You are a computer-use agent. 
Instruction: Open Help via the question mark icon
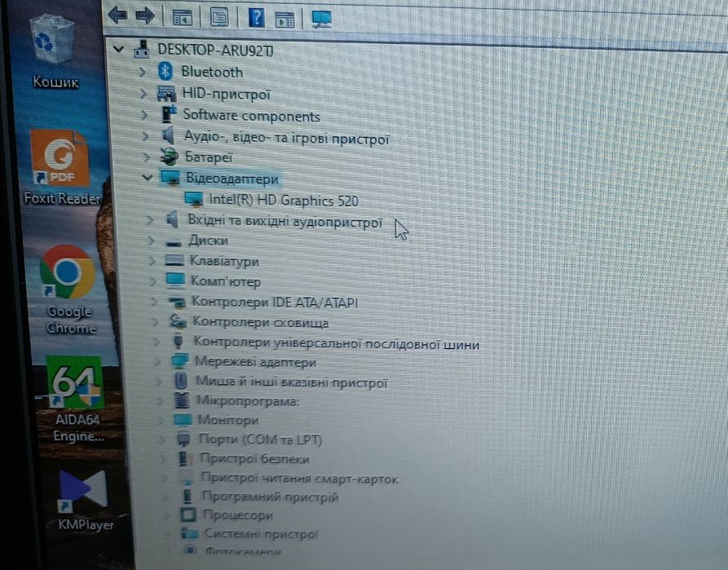256,18
